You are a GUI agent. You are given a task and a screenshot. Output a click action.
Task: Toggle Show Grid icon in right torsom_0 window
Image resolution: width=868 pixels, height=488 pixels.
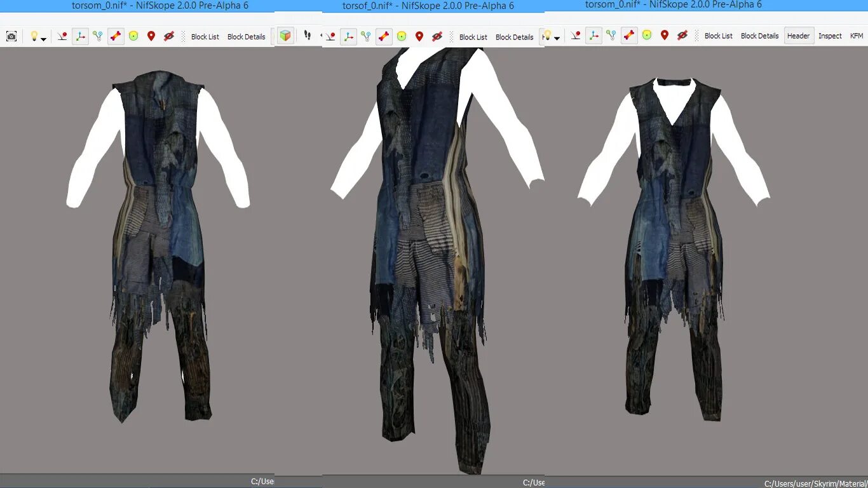[576, 36]
